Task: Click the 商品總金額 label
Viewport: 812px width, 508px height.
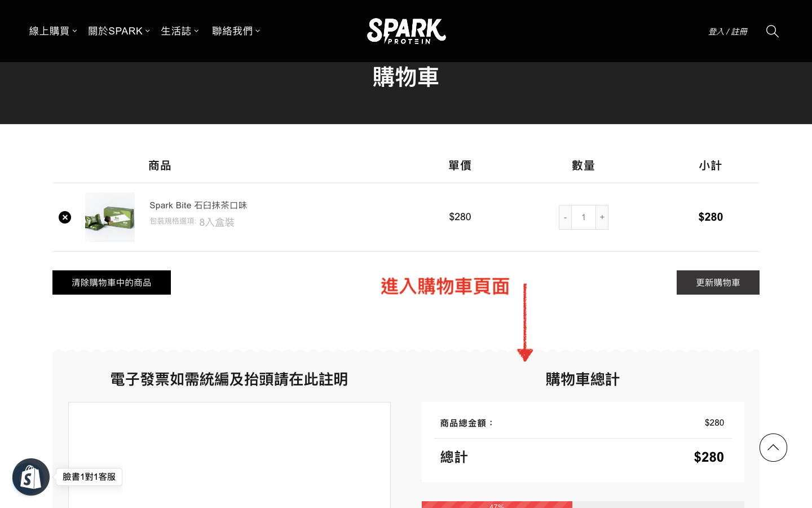Action: [467, 423]
